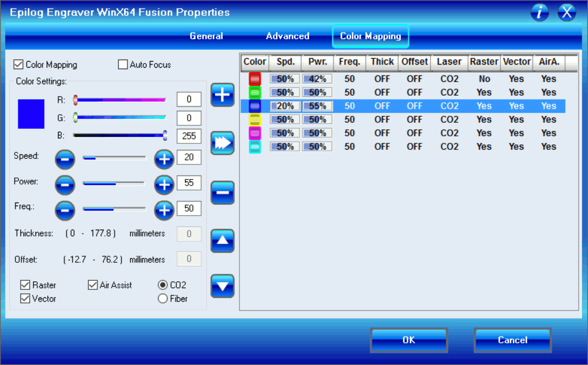Enable the Auto Focus checkbox

tap(123, 65)
